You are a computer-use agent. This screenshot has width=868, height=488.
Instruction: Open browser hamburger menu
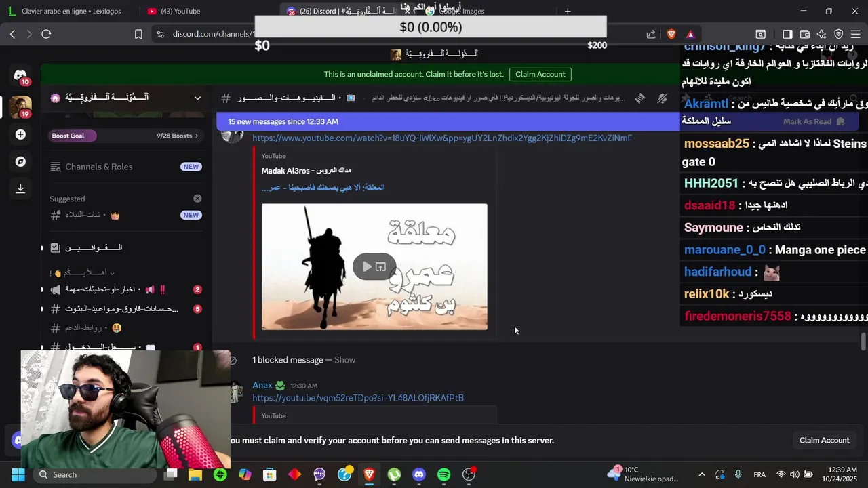tap(856, 34)
